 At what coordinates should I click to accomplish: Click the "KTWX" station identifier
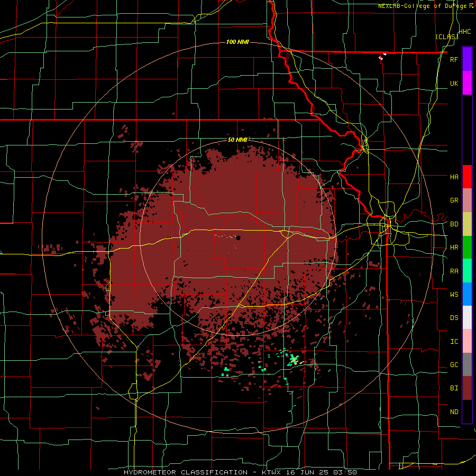270,472
